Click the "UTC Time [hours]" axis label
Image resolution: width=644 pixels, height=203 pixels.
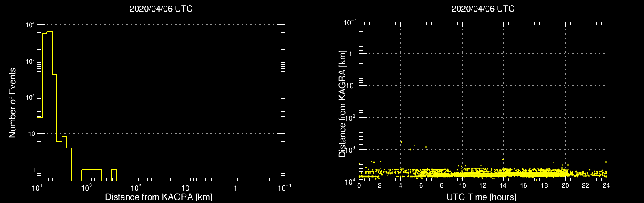(481, 197)
